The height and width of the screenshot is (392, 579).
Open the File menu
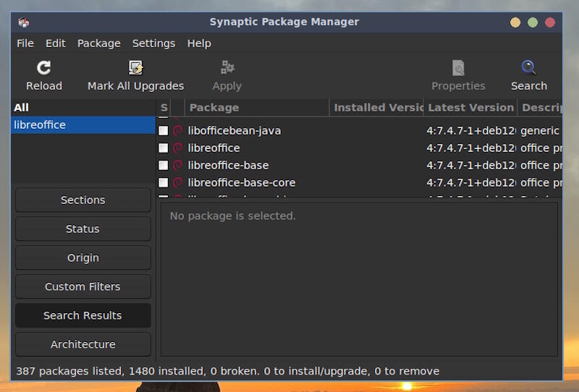(25, 43)
